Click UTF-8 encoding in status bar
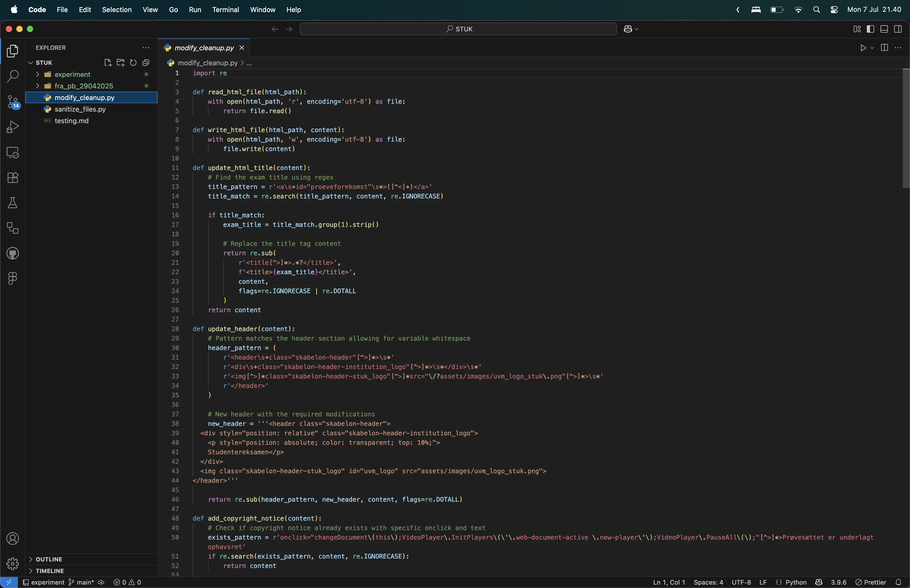The width and height of the screenshot is (910, 588). click(x=741, y=582)
